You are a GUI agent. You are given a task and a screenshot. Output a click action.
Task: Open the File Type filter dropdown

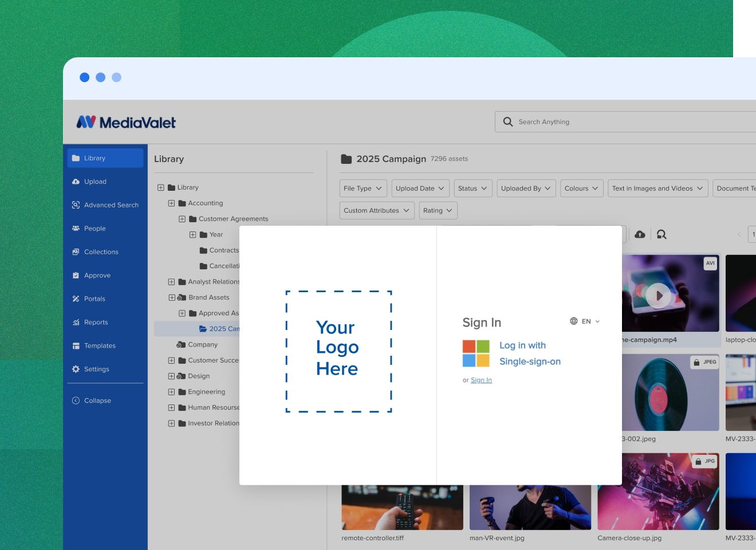point(363,188)
